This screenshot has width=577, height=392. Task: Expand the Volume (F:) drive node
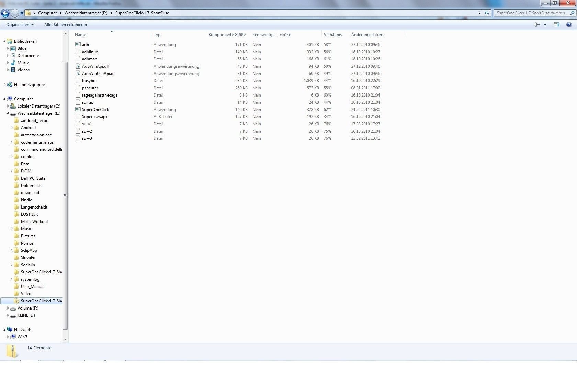[x=8, y=308]
